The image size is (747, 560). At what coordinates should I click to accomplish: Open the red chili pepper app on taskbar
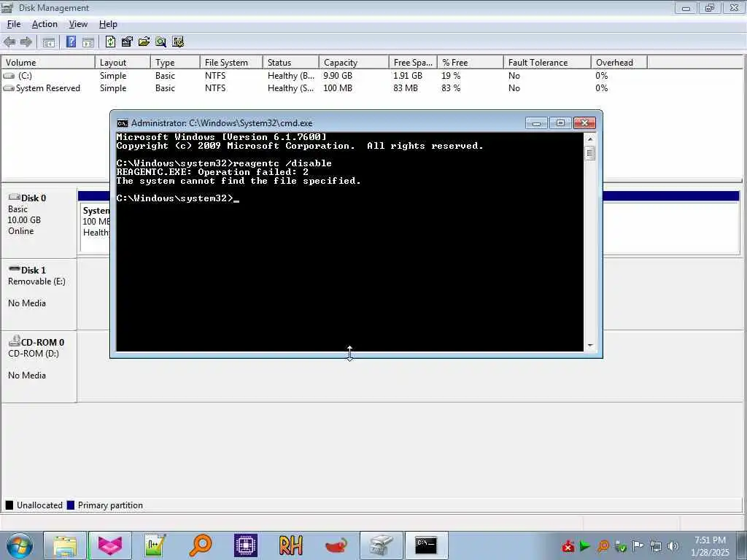[x=336, y=545]
